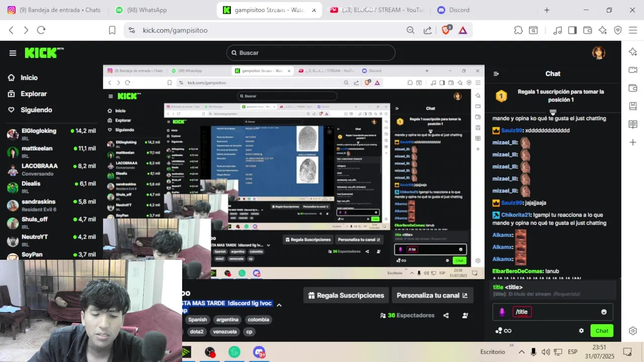Image resolution: width=644 pixels, height=362 pixels.
Task: Open bookmarks panel in right sidebar
Action: pos(633,106)
